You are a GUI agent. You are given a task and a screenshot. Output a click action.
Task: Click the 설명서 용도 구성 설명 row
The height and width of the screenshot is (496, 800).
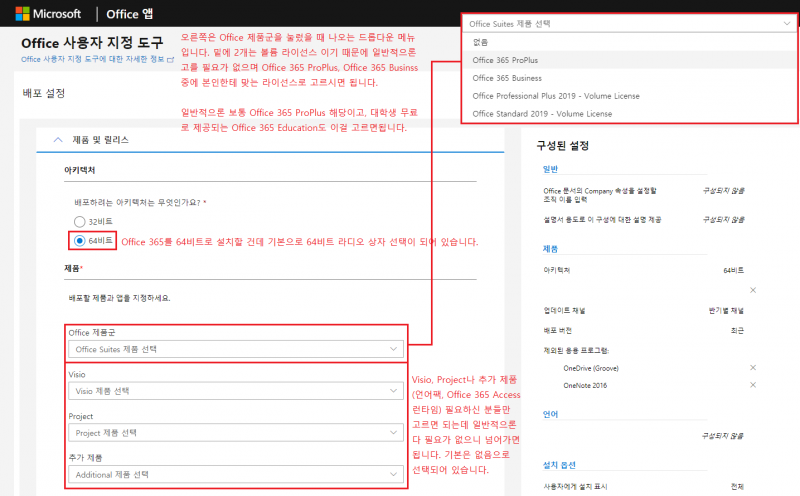pyautogui.click(x=643, y=219)
